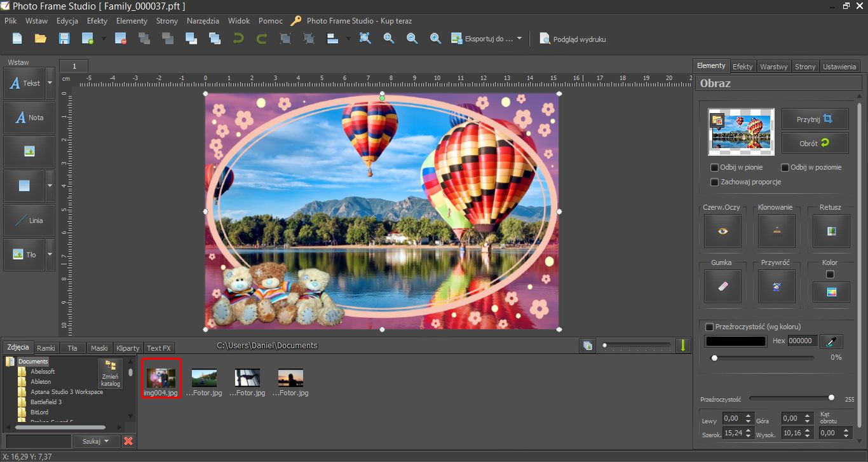The width and height of the screenshot is (868, 462).
Task: Switch to the Kliparty tab
Action: coord(128,348)
